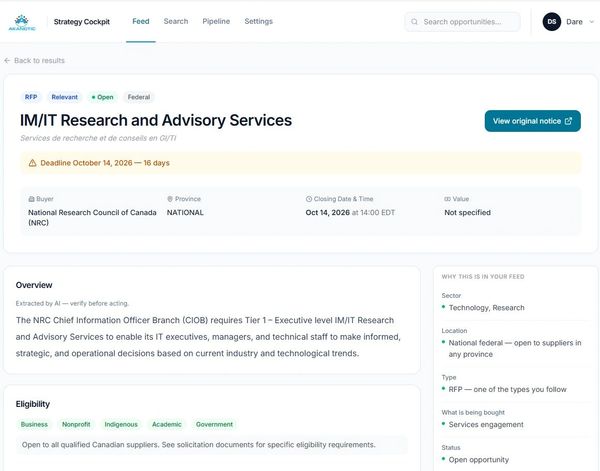Click the Business eligibility chip
The height and width of the screenshot is (471, 600).
click(x=34, y=424)
